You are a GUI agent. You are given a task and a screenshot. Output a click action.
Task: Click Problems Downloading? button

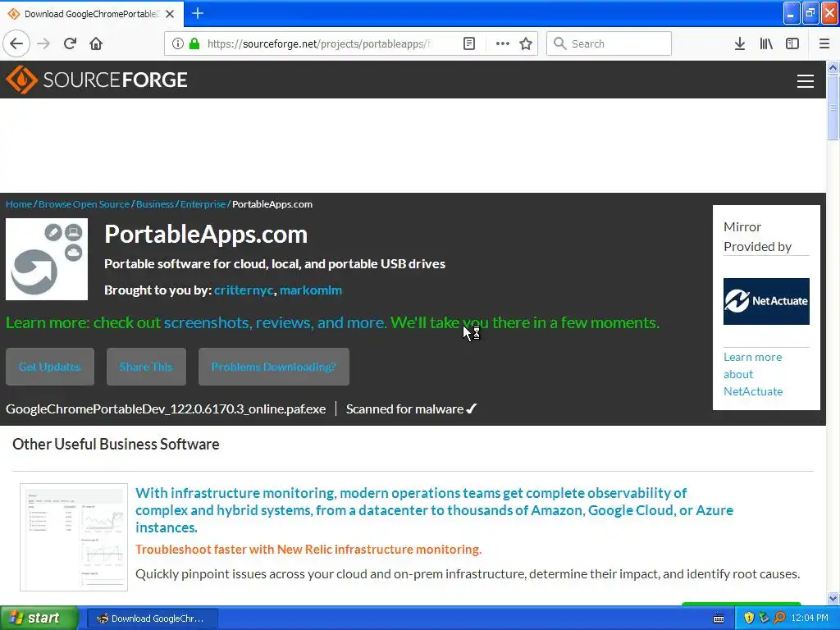[274, 367]
